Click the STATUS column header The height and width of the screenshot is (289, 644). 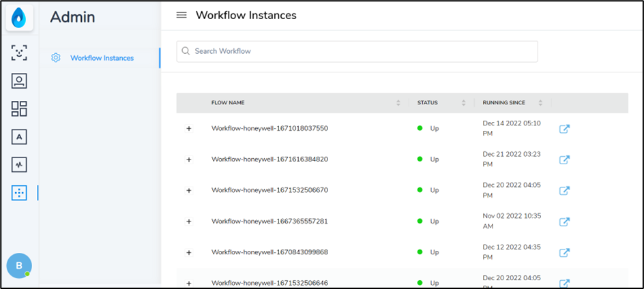[x=428, y=103]
